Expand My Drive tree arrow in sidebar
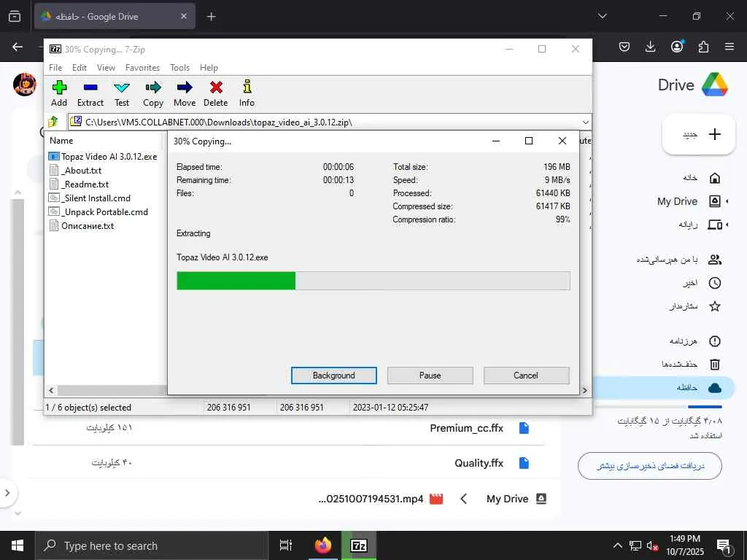The image size is (747, 560). (727, 201)
